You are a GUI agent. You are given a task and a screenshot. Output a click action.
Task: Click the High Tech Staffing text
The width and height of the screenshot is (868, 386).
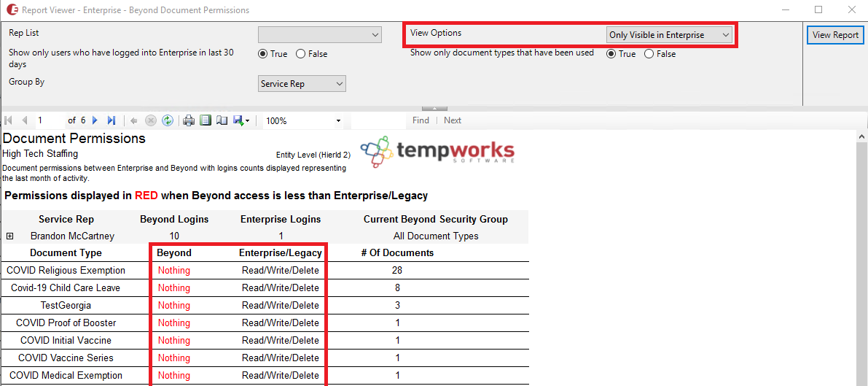coord(40,154)
